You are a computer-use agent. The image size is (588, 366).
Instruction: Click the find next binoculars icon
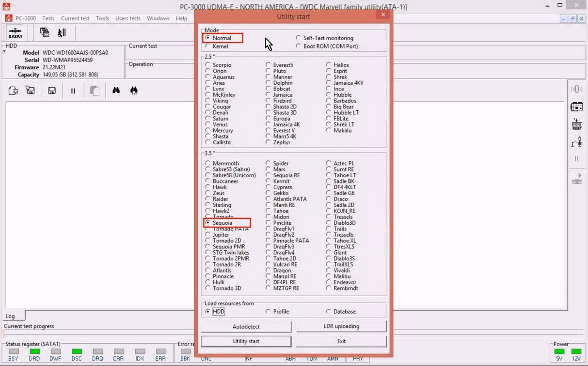(134, 90)
